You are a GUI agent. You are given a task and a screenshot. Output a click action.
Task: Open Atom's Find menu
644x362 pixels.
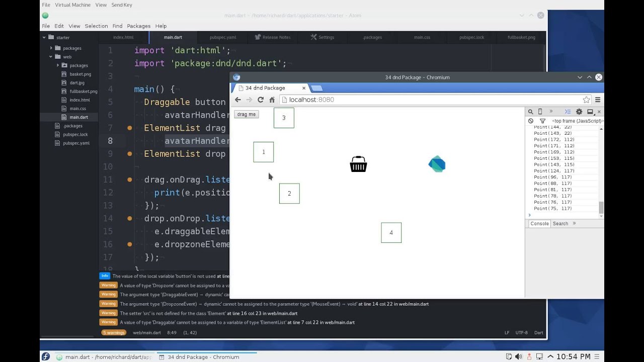click(117, 26)
